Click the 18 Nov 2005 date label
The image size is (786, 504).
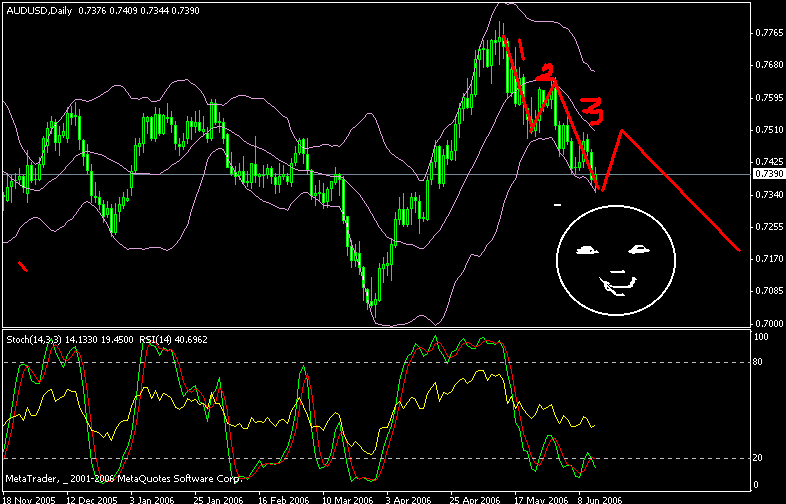pyautogui.click(x=29, y=499)
